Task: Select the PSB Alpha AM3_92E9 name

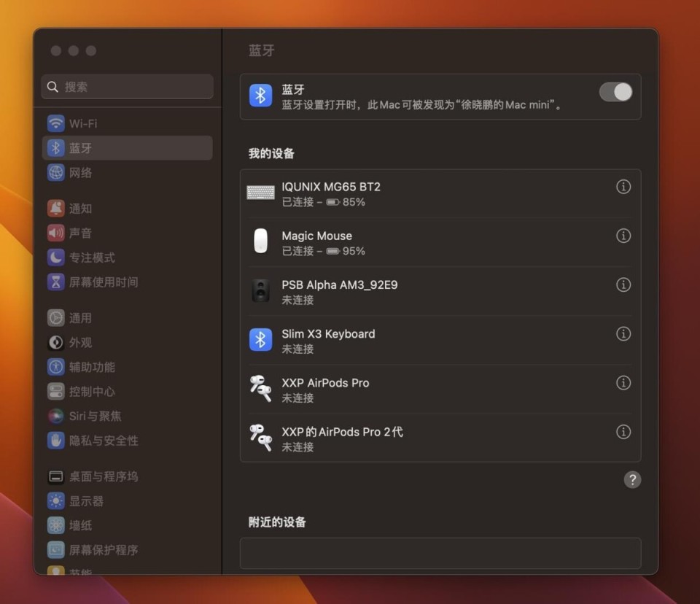Action: click(x=340, y=285)
